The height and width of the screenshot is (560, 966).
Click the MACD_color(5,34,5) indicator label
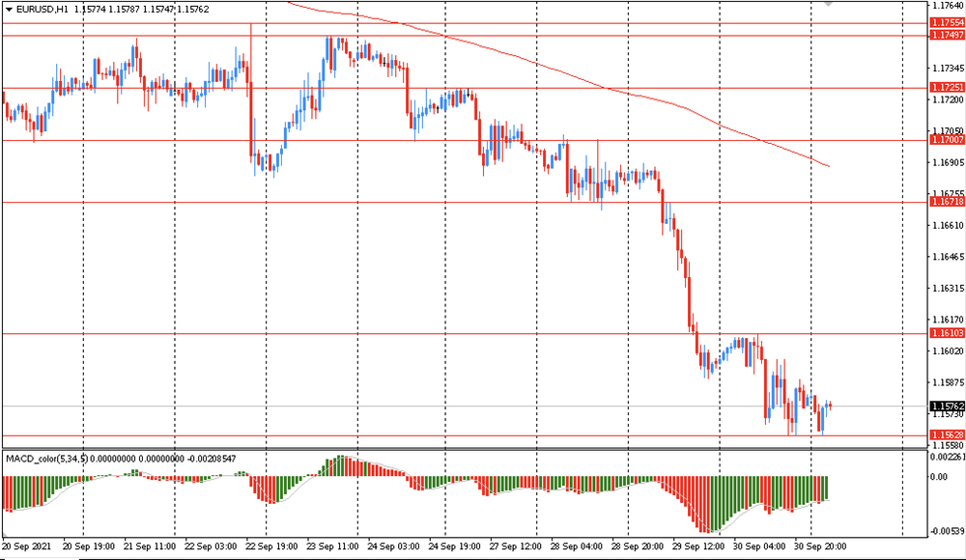(x=46, y=459)
